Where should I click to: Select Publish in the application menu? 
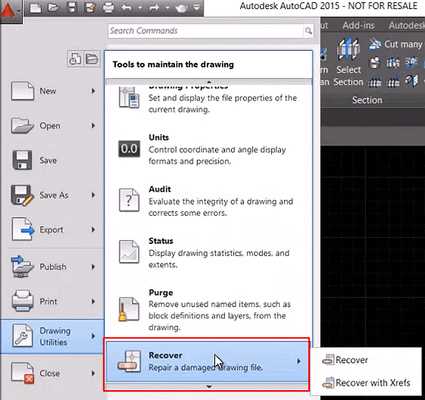click(x=52, y=267)
